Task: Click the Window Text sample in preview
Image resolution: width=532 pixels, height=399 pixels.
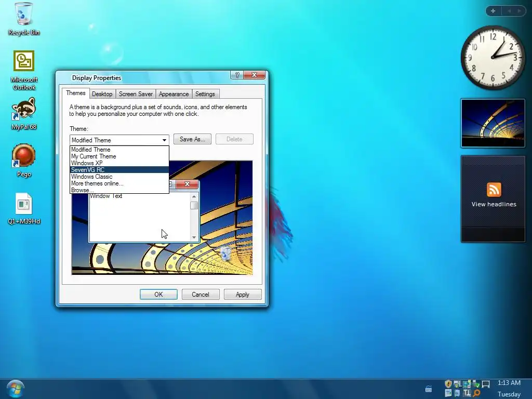Action: pyautogui.click(x=106, y=196)
